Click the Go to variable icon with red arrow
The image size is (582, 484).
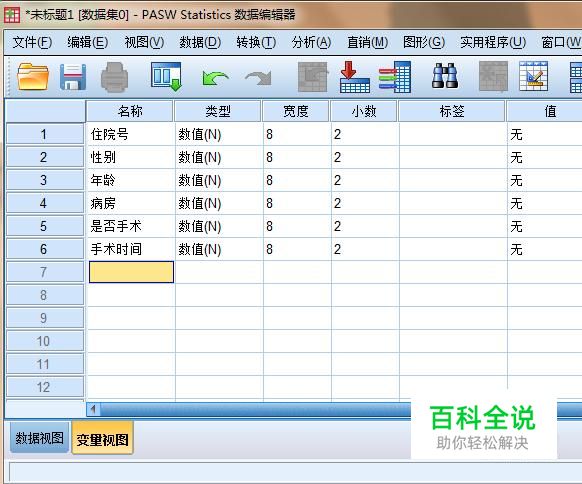[354, 77]
